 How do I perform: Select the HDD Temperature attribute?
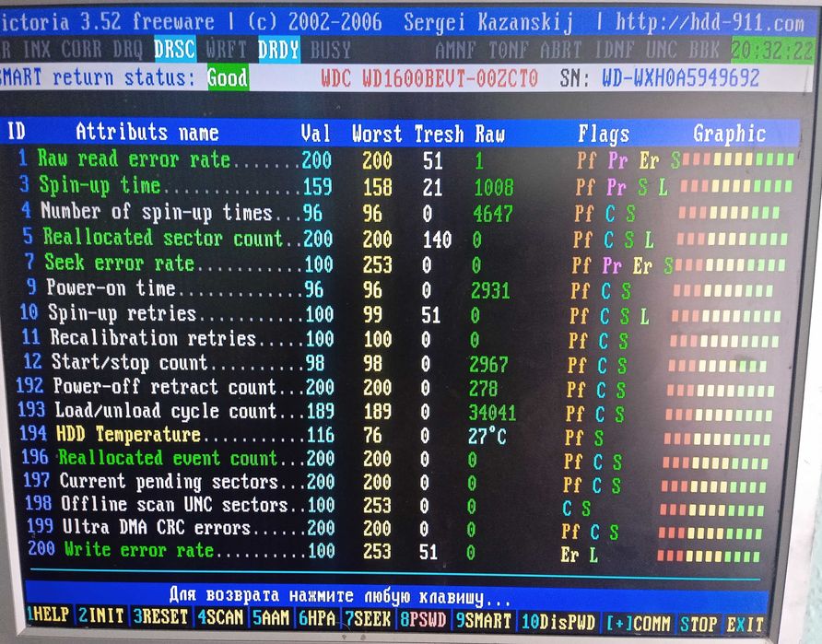394,436
